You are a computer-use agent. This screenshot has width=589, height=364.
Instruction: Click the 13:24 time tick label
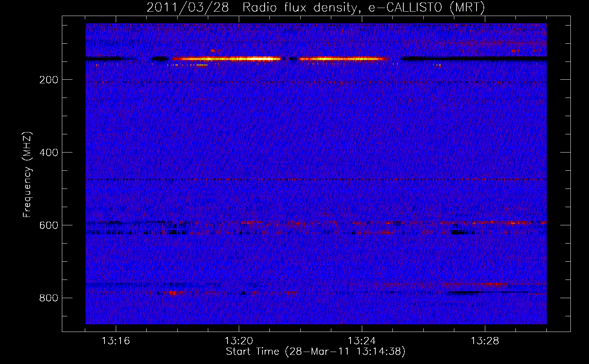click(362, 341)
